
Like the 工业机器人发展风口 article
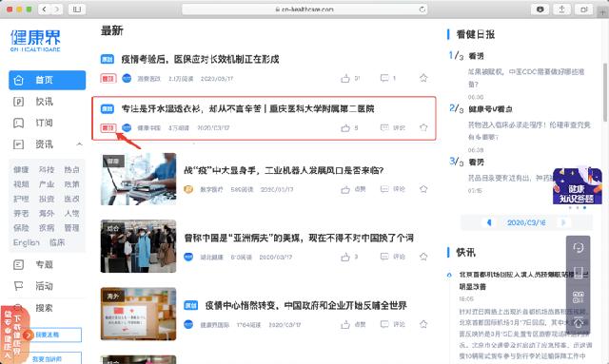345,189
